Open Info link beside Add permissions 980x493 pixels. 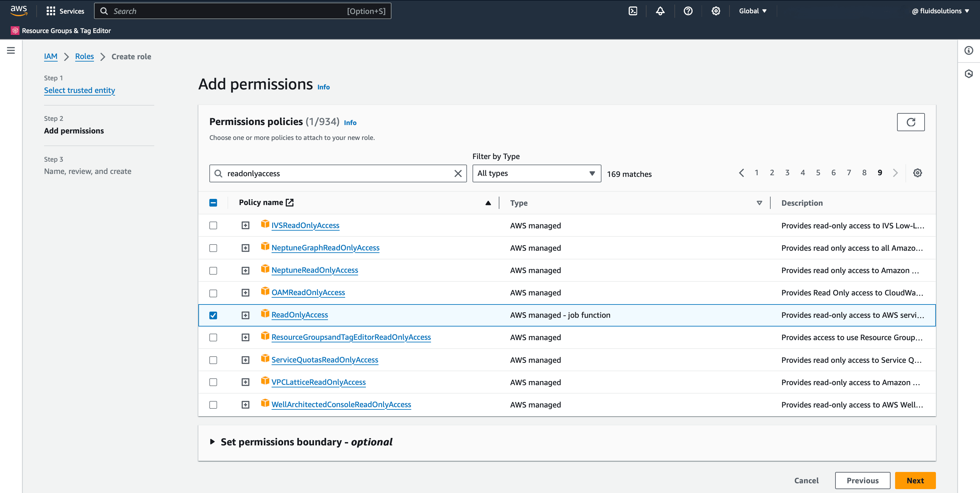click(x=323, y=87)
